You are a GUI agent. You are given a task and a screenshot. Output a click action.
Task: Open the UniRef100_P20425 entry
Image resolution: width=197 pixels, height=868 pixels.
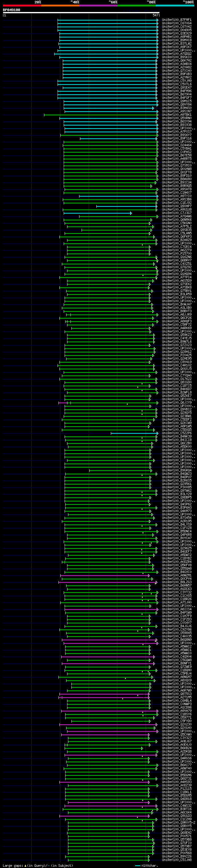click(x=177, y=355)
